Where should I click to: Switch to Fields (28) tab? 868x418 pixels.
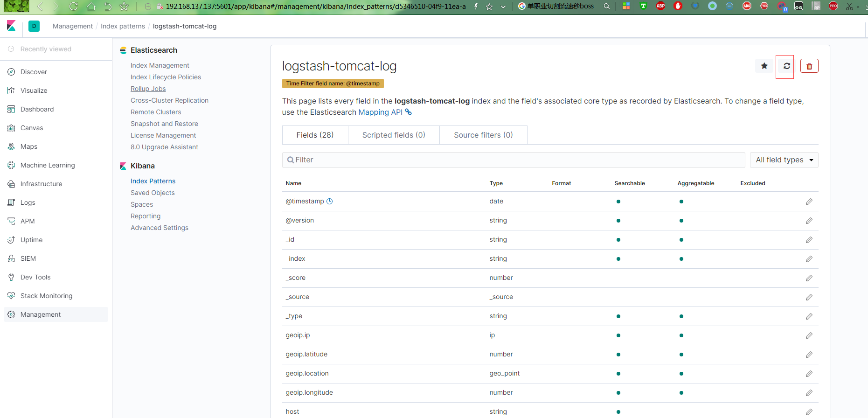click(x=315, y=135)
